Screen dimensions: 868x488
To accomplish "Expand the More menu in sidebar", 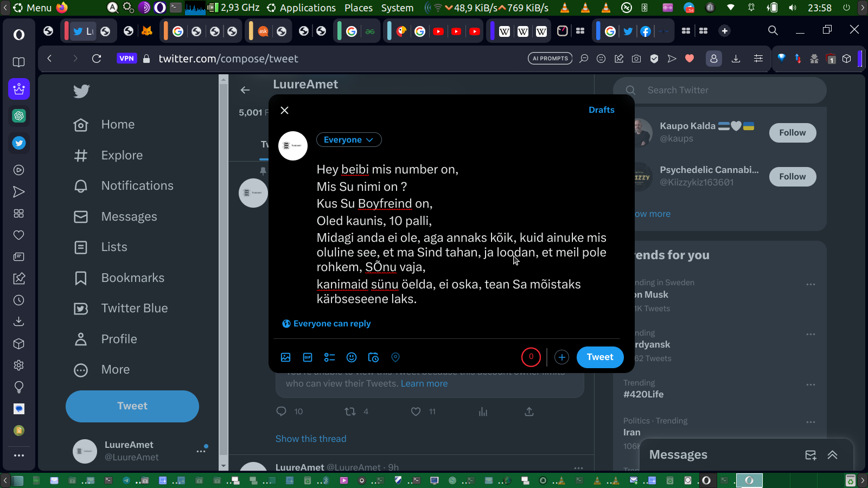I will [101, 370].
